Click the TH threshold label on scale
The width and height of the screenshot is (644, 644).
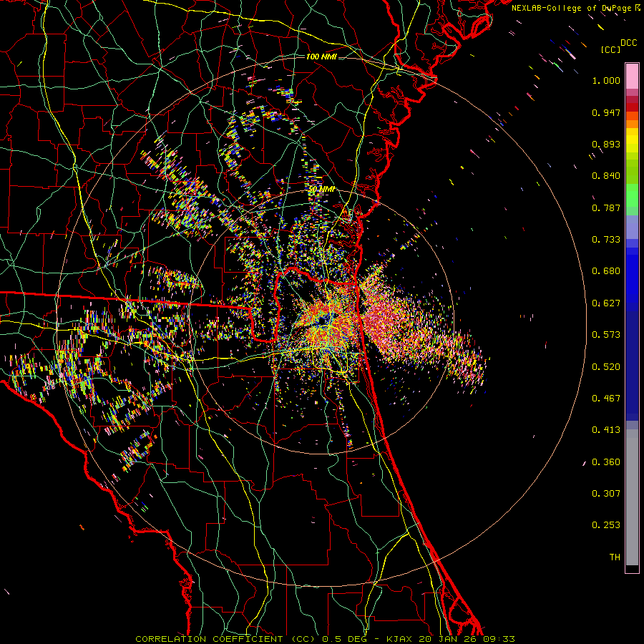pos(615,557)
